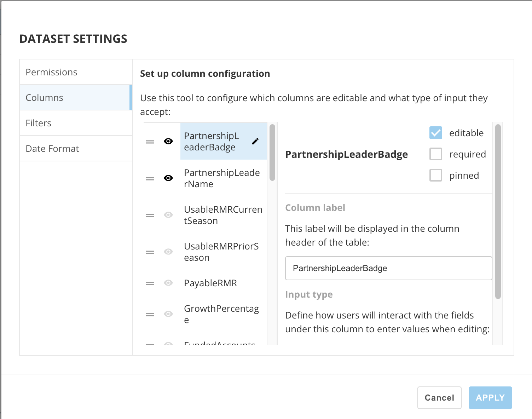Open the Permissions settings tab
The width and height of the screenshot is (532, 419).
coord(76,72)
